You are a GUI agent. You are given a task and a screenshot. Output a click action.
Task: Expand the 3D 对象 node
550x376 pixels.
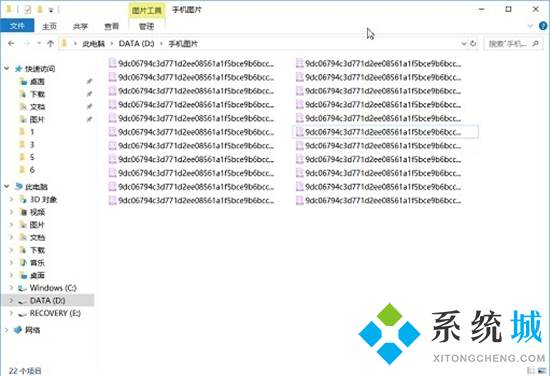point(11,199)
